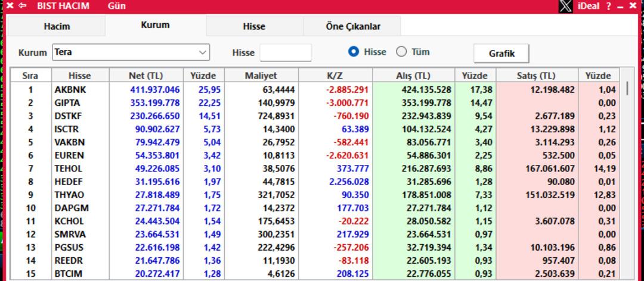Select the Tüm radio button
The image size is (644, 281).
401,52
